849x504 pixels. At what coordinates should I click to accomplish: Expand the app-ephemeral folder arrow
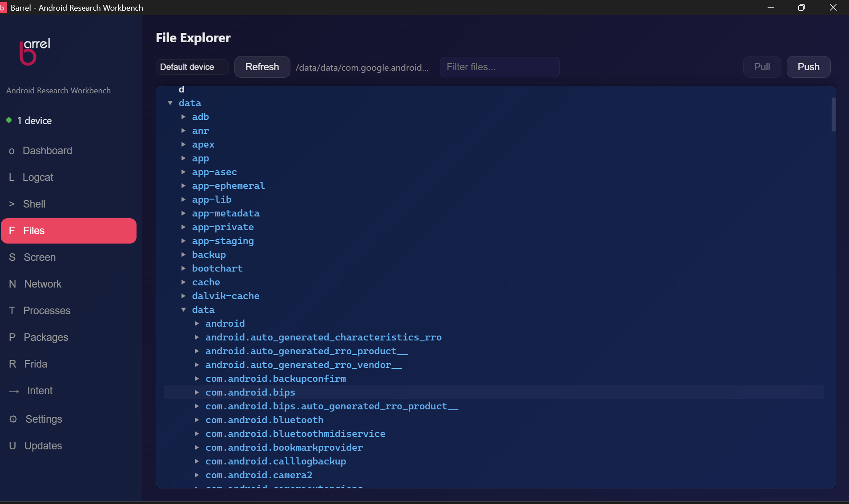183,186
